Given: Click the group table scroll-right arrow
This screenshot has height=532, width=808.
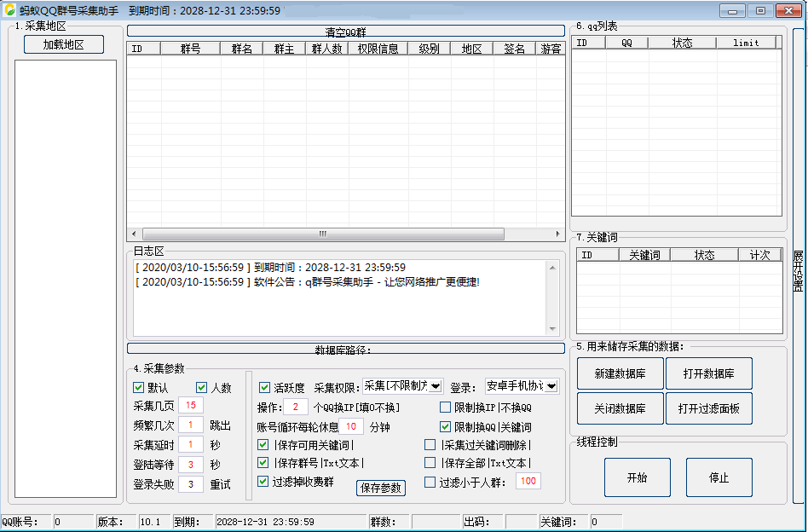Looking at the screenshot, I should [558, 234].
